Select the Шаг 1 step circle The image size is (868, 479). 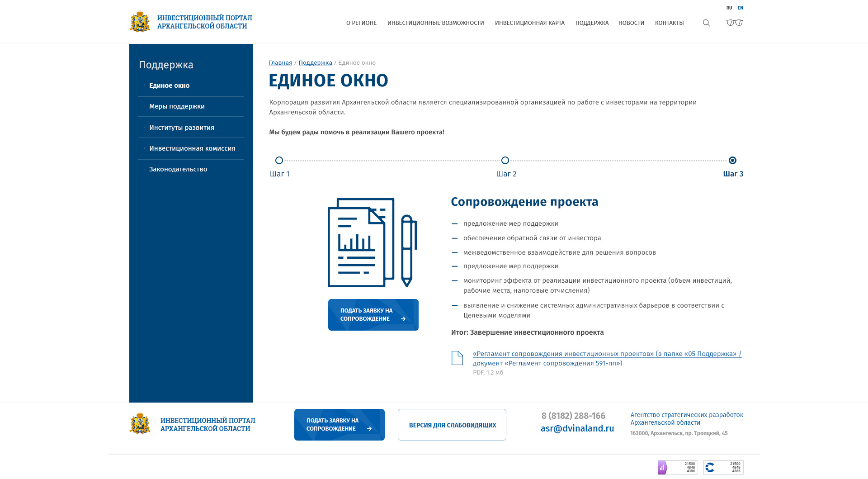(279, 161)
